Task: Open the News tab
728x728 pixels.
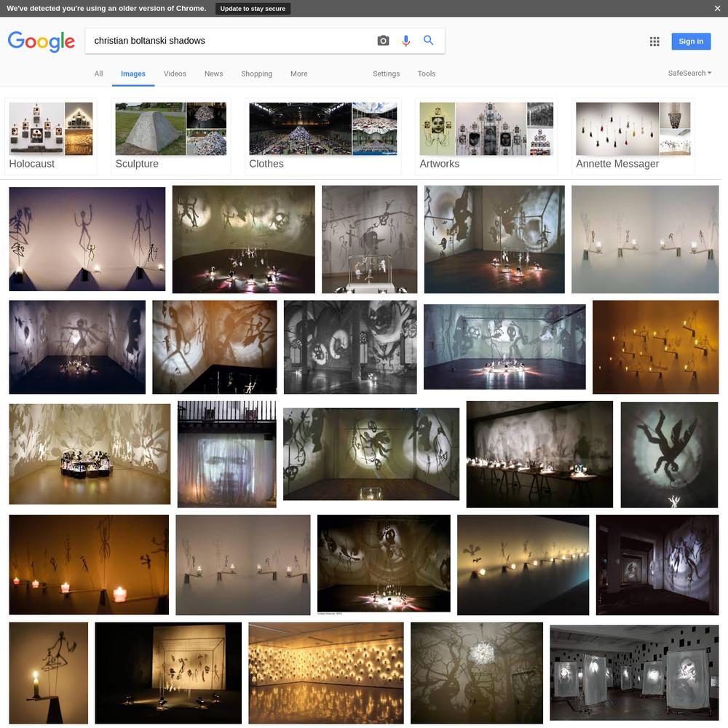Action: [x=213, y=74]
